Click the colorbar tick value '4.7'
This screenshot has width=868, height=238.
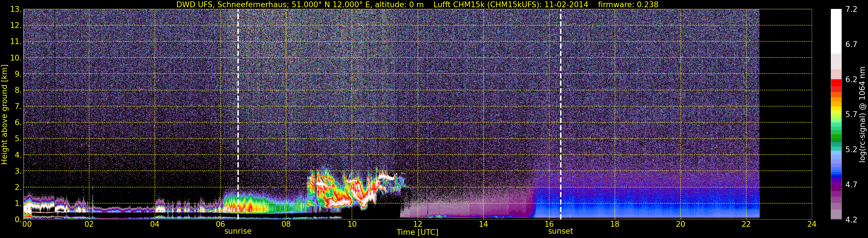(x=851, y=184)
